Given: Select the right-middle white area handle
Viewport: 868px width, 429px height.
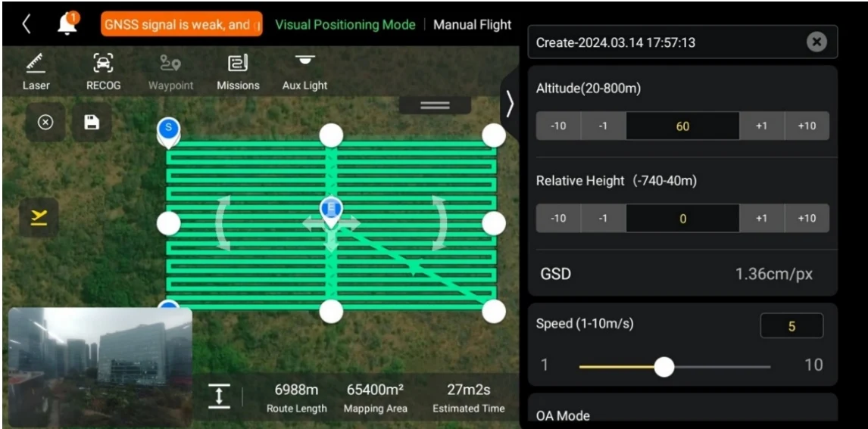Looking at the screenshot, I should (x=493, y=223).
